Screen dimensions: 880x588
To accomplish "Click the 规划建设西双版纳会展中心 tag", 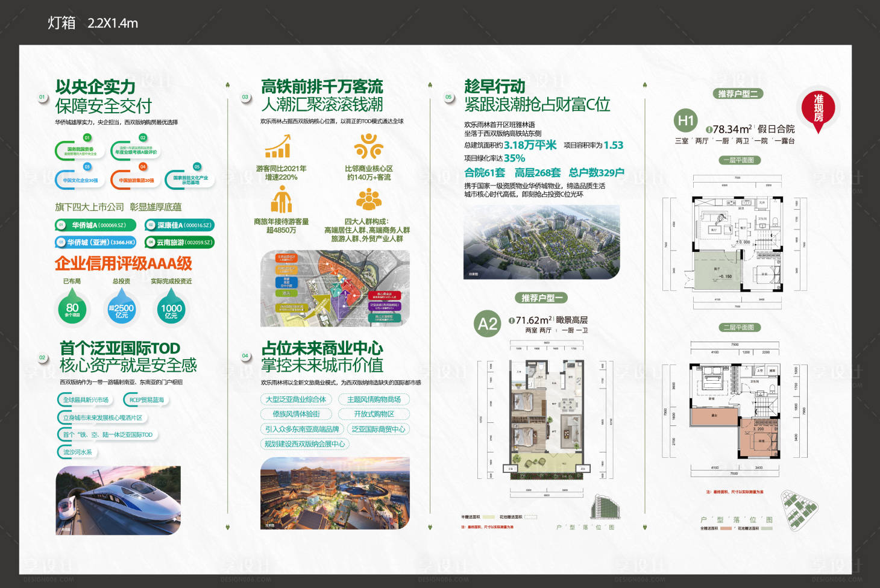I will click(x=305, y=444).
